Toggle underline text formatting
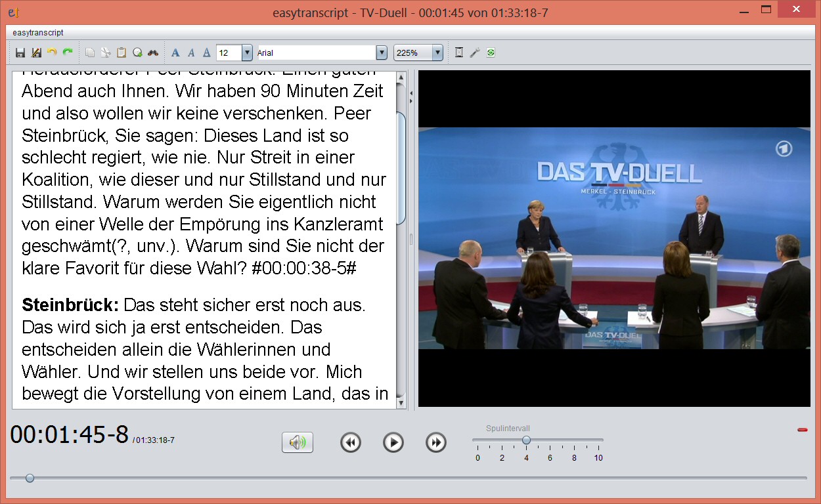 (206, 52)
